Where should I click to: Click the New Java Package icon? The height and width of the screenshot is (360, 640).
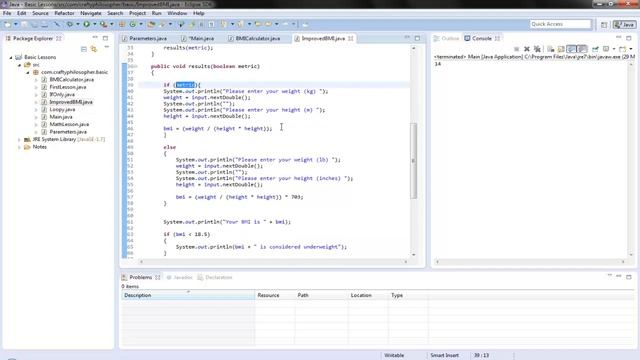pyautogui.click(x=122, y=24)
